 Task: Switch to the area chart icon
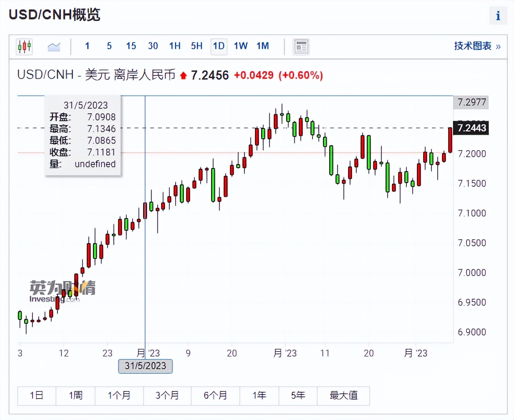click(54, 47)
